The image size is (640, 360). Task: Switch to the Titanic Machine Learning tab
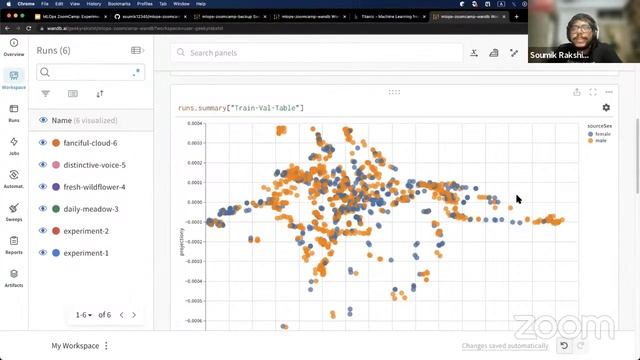(x=390, y=17)
